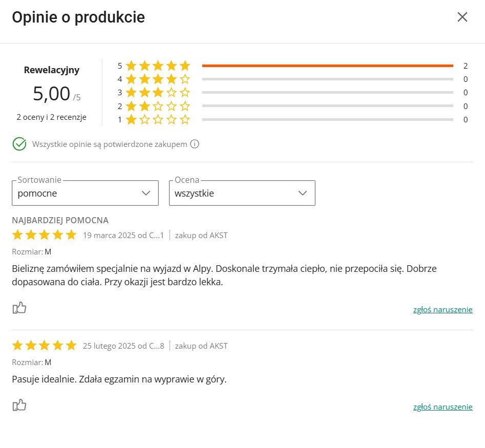
Task: Click the Ocena dropdown chevron arrow
Action: (303, 193)
